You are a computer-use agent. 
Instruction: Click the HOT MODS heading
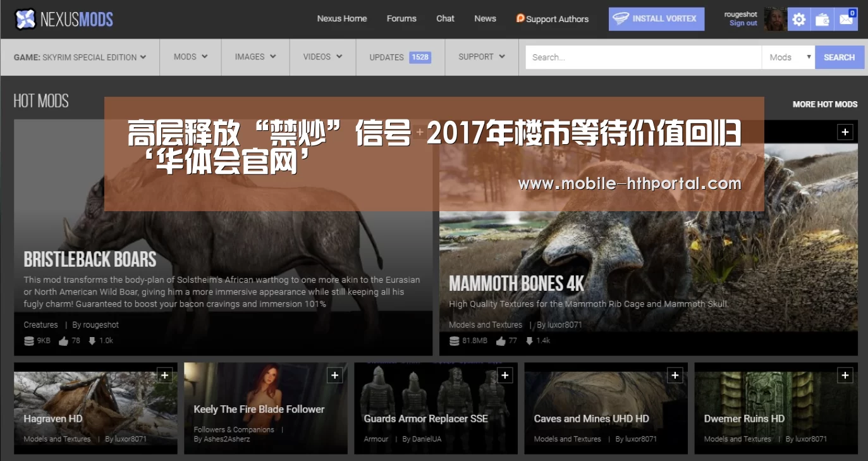tap(41, 101)
